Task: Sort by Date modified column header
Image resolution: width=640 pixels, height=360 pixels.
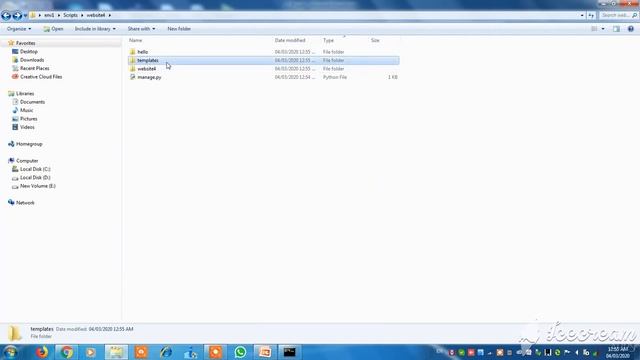Action: coord(290,40)
